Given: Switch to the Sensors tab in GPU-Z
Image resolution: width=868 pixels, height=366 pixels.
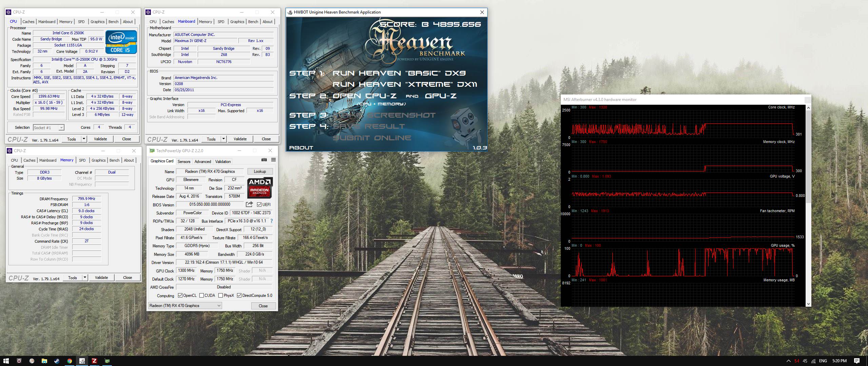Looking at the screenshot, I should (x=184, y=162).
